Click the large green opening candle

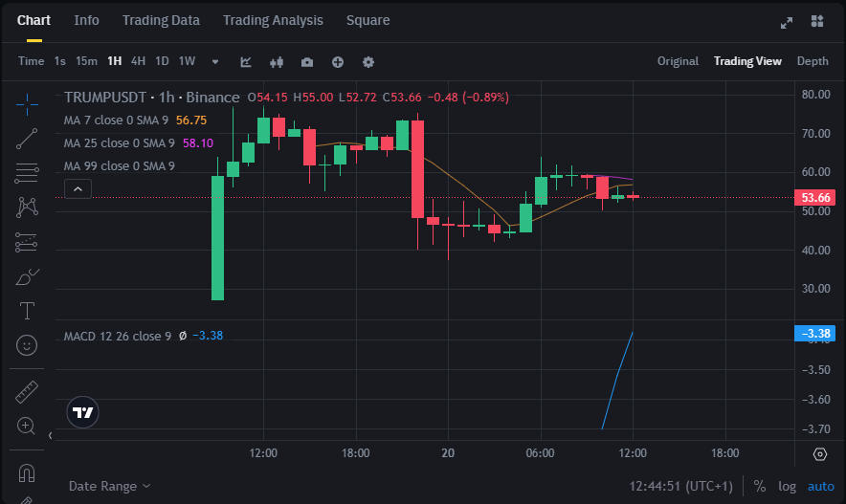(217, 238)
